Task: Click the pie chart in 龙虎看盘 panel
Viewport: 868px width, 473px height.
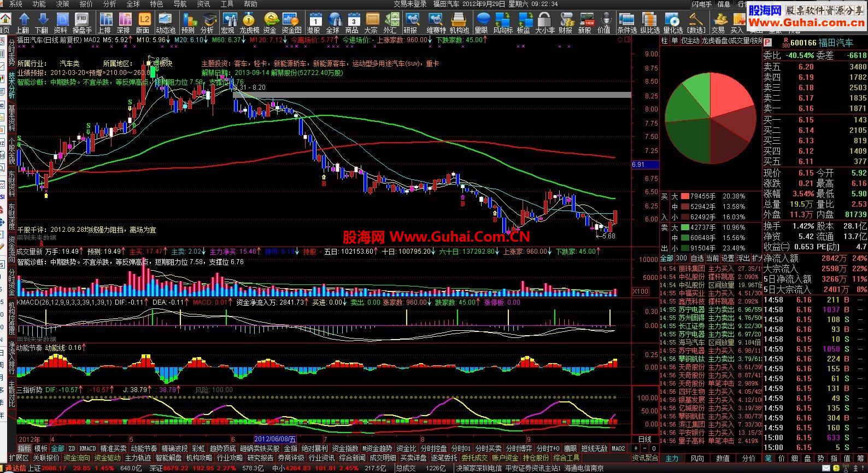Action: tap(709, 117)
